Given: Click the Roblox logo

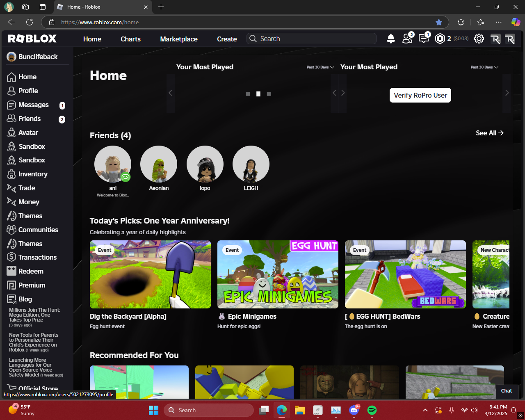Looking at the screenshot, I should coord(32,39).
